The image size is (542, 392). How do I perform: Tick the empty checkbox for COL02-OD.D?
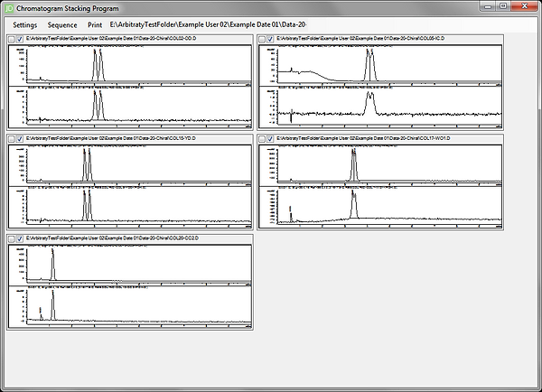tap(12, 39)
